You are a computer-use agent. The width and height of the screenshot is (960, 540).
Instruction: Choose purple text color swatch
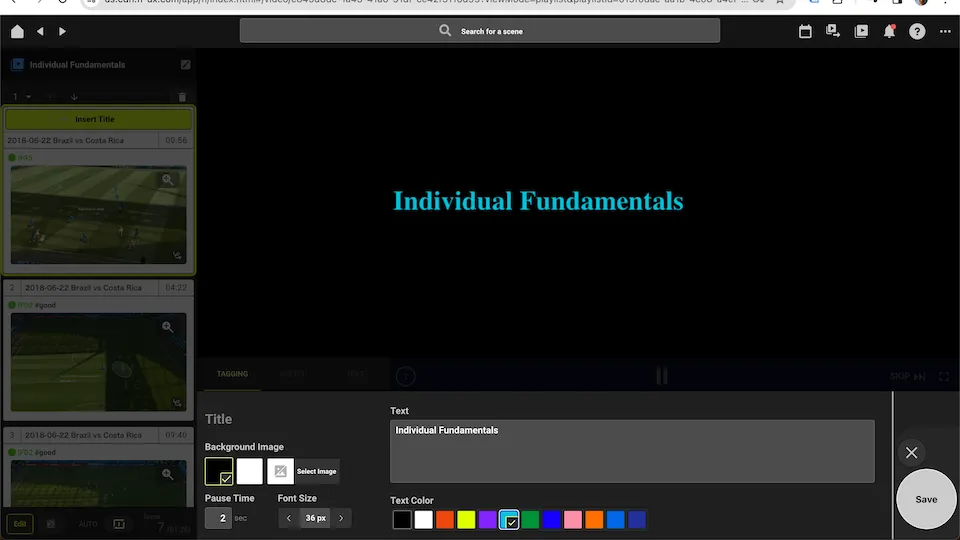pyautogui.click(x=488, y=519)
